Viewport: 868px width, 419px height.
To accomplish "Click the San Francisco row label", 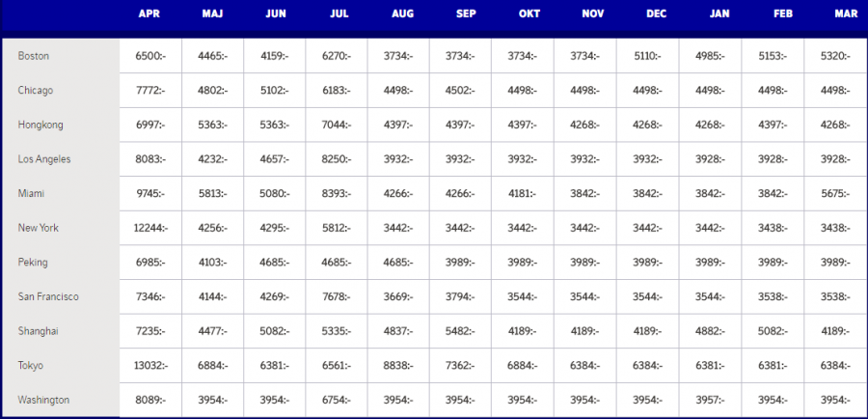I will coord(48,296).
